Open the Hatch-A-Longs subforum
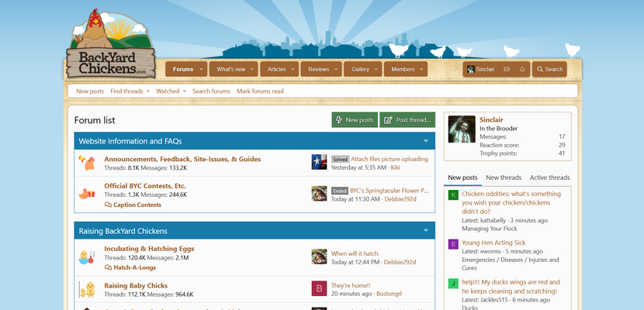This screenshot has width=644, height=310. pos(135,267)
